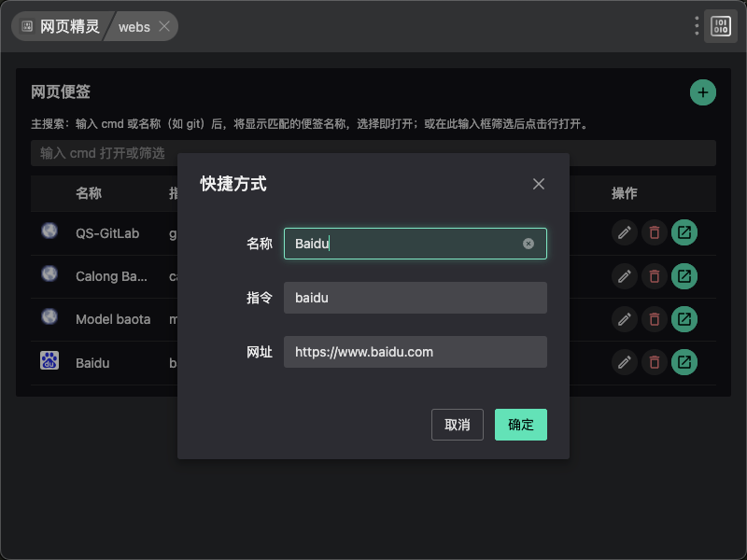Click the QS-GitLab row name

pos(107,233)
